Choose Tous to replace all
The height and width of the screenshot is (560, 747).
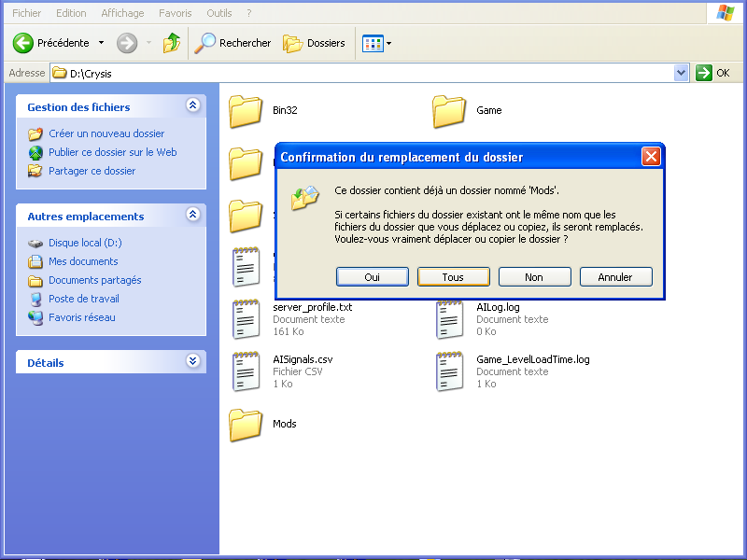click(453, 277)
